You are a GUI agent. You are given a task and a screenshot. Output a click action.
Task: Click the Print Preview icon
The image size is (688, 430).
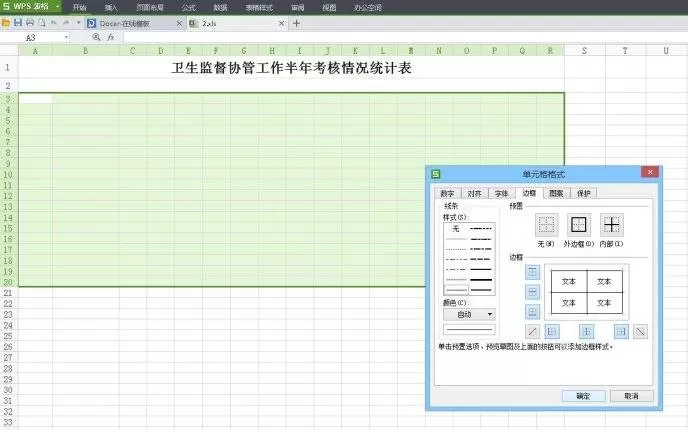(x=42, y=23)
